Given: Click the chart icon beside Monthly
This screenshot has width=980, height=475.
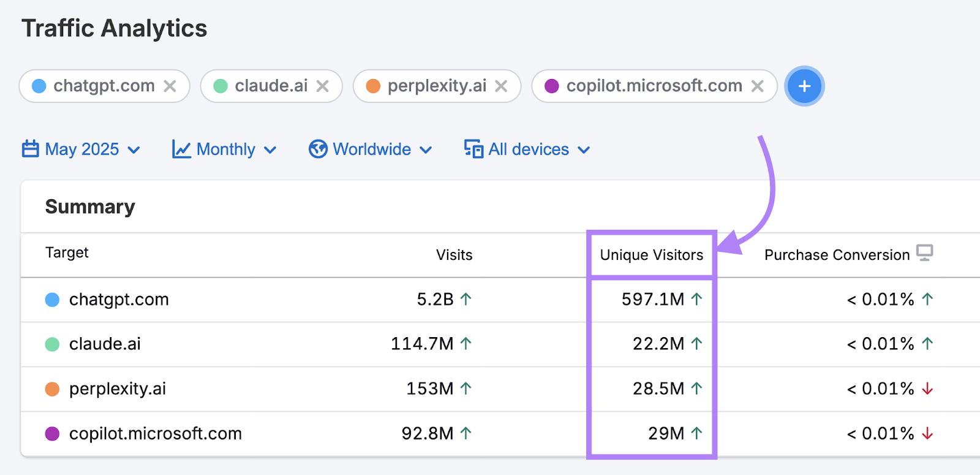Looking at the screenshot, I should [181, 149].
